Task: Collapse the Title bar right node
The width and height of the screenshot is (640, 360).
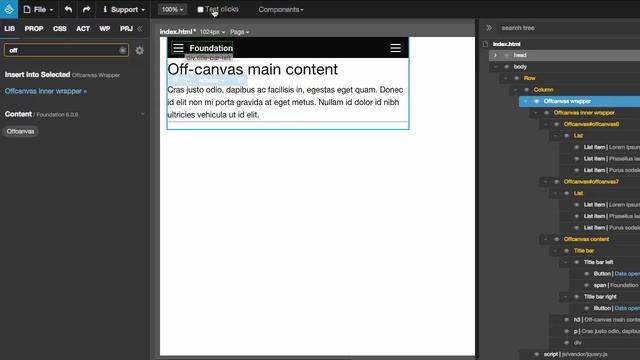Action: pyautogui.click(x=565, y=297)
